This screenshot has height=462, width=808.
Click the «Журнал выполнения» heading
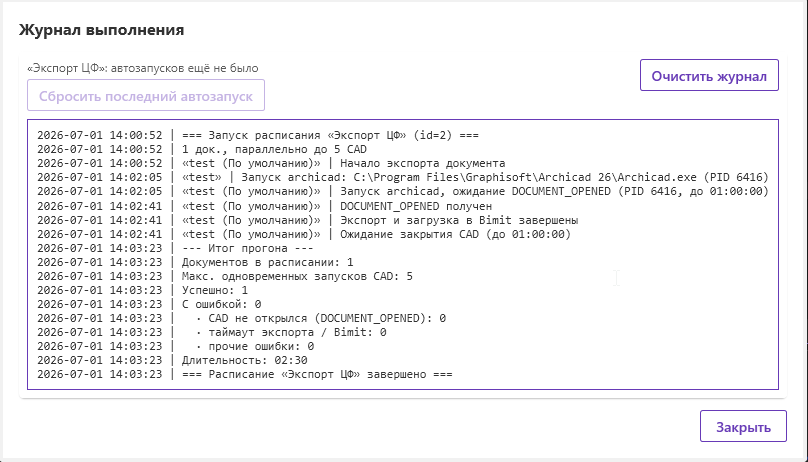[102, 30]
